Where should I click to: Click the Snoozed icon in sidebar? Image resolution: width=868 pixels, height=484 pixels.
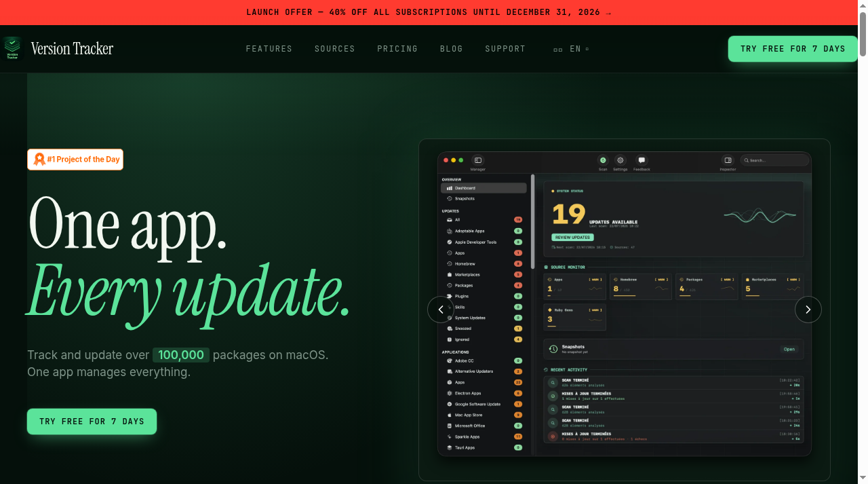(x=449, y=329)
